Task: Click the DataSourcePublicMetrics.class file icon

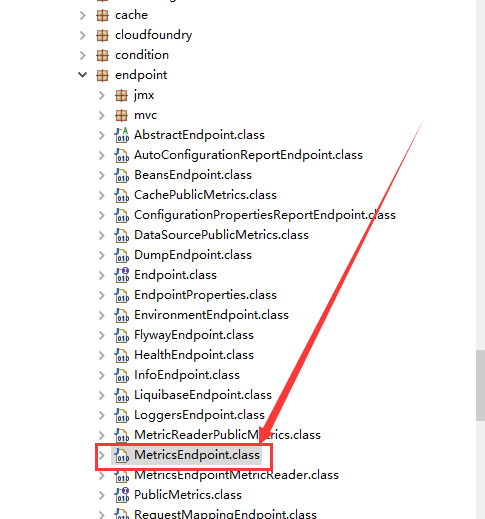Action: [122, 235]
